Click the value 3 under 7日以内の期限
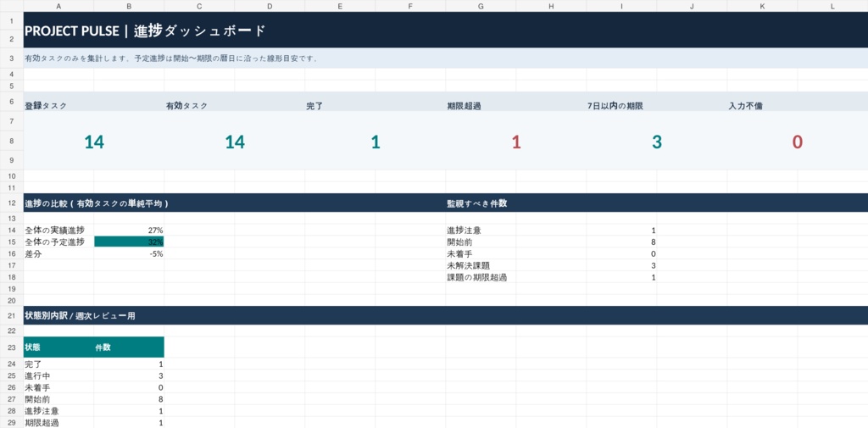The width and height of the screenshot is (868, 428). tap(657, 142)
